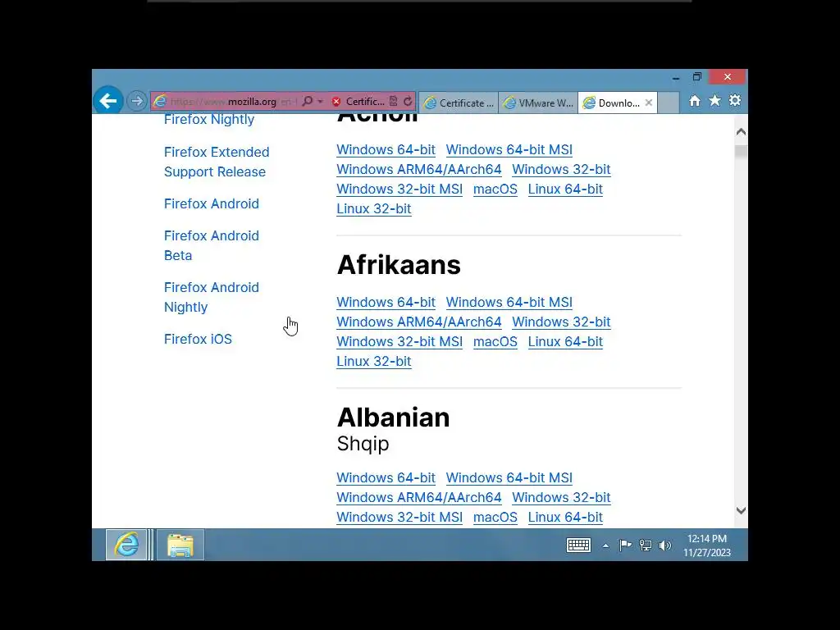The width and height of the screenshot is (840, 630).
Task: Download Afrikaans Linux 64-bit
Action: click(565, 342)
